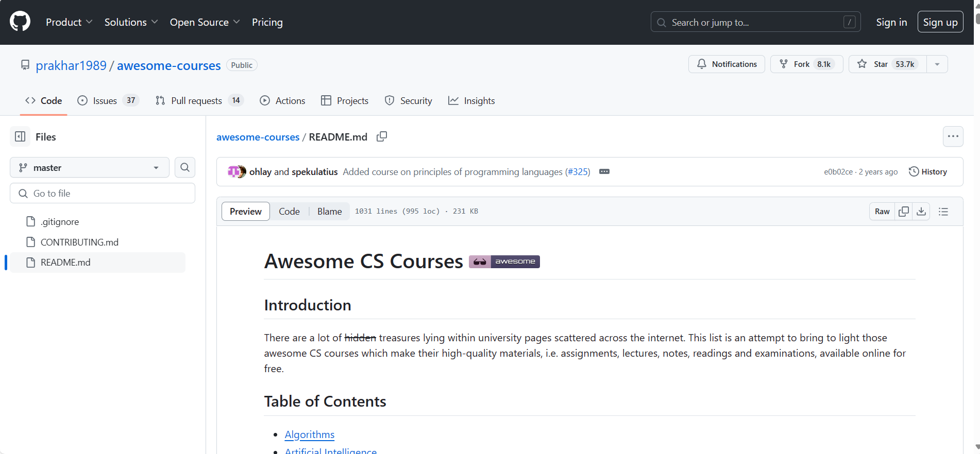Click the Search or jump to field
The height and width of the screenshot is (454, 980).
[756, 22]
